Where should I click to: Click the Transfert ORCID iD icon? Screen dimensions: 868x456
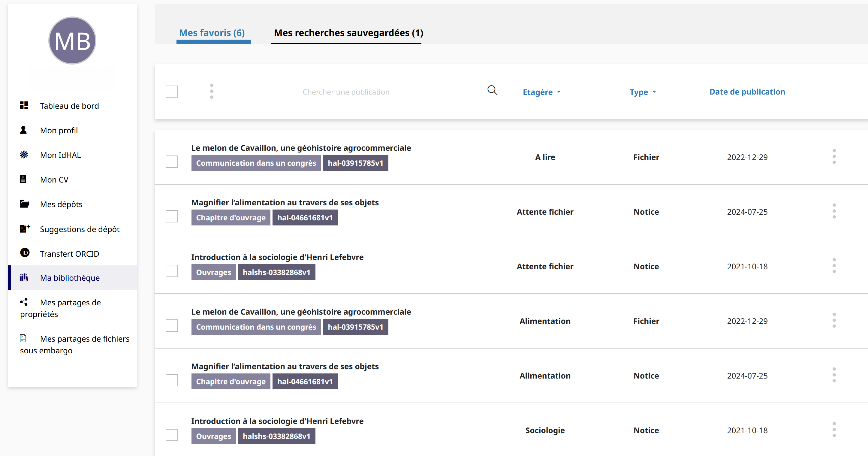[25, 253]
